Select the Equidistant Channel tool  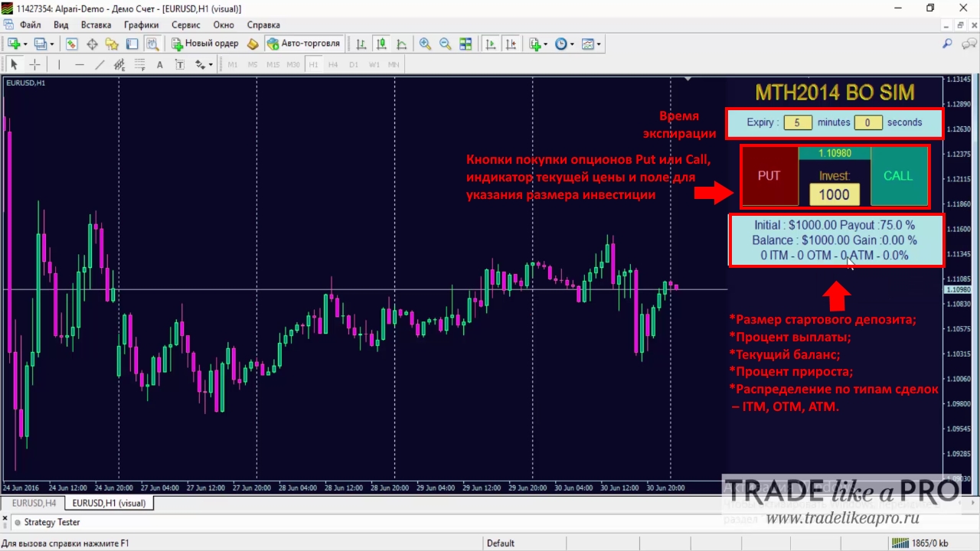tap(119, 64)
